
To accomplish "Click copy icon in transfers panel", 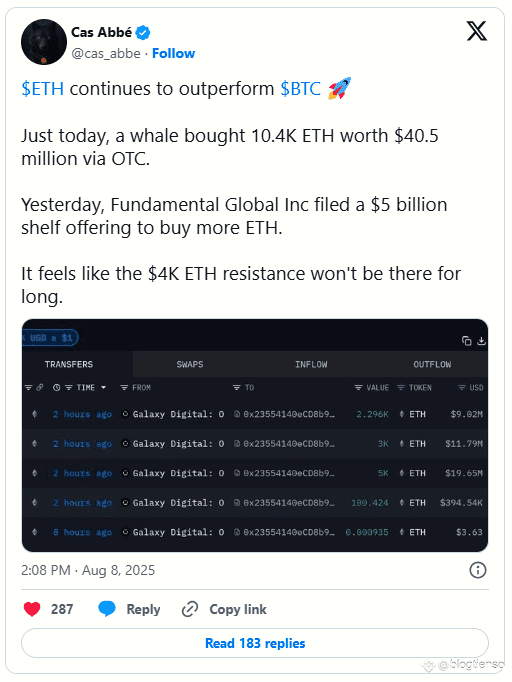I will (466, 341).
